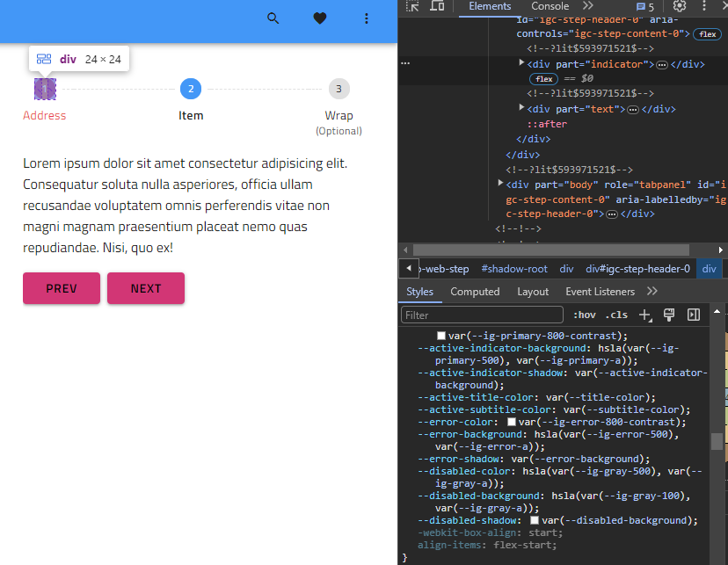Open the three-dot menu in blue header
Screen dimensions: 728x565
click(x=367, y=18)
